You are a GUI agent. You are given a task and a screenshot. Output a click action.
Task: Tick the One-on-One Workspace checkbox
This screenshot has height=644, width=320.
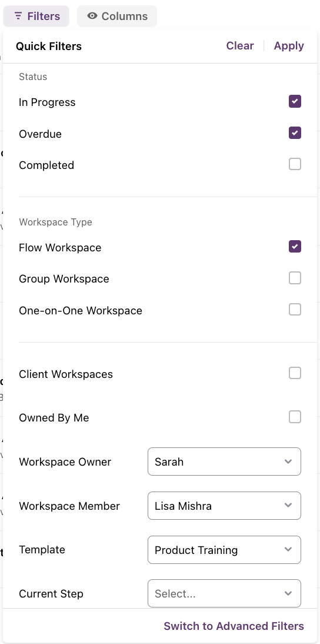tap(295, 309)
